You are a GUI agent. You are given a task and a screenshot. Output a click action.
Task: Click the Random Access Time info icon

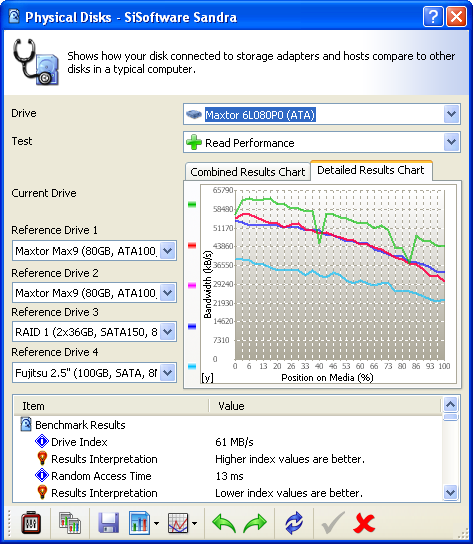click(42, 476)
